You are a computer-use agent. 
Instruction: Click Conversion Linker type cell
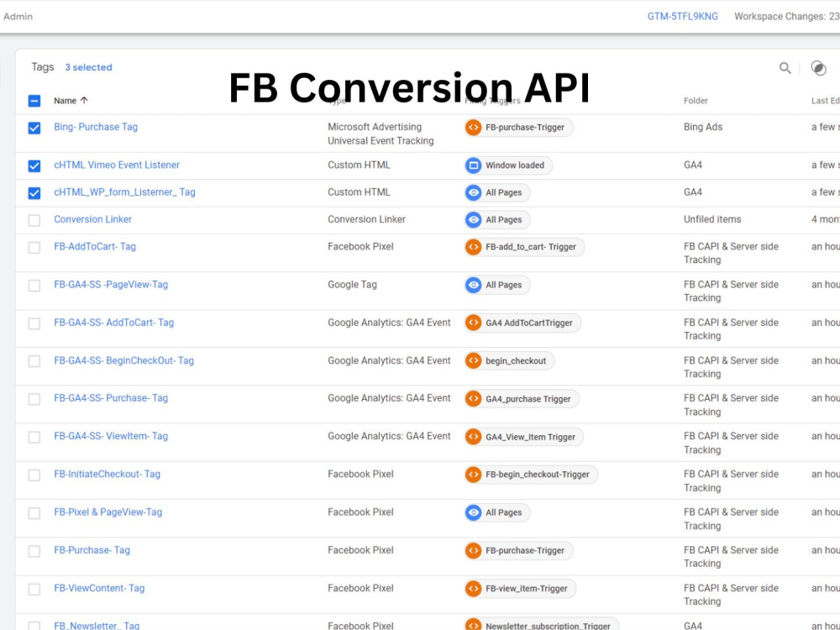point(366,219)
